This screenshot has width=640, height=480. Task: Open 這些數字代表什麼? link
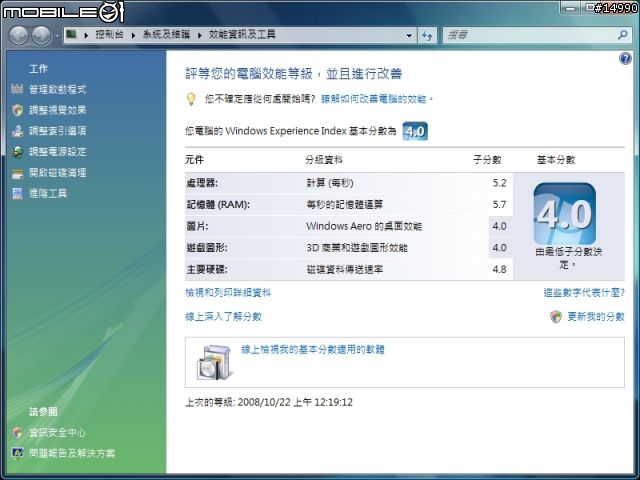[x=584, y=293]
